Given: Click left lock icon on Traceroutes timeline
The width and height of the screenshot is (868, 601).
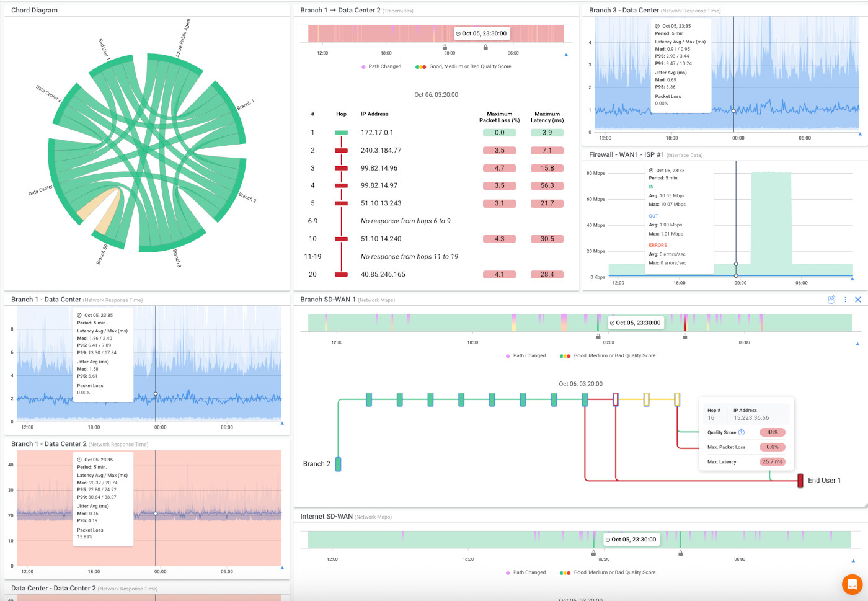Looking at the screenshot, I should [x=445, y=47].
